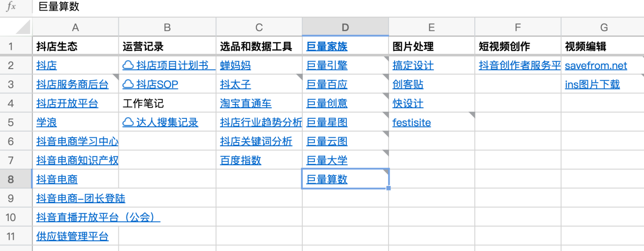Select column D header
This screenshot has width=644, height=251.
coord(345,27)
